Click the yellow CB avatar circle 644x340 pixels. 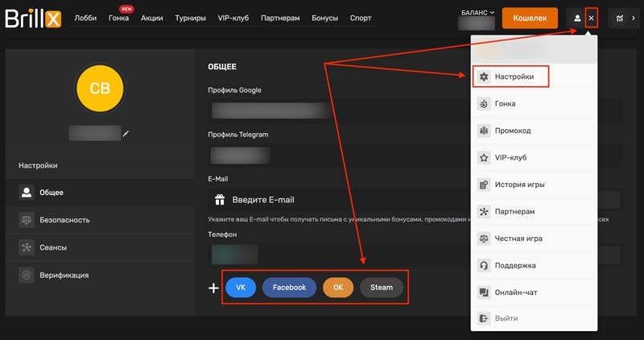(x=100, y=89)
